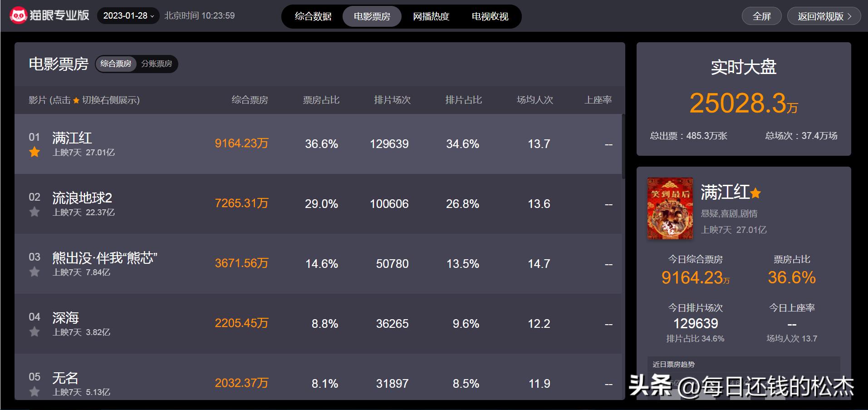Image resolution: width=868 pixels, height=410 pixels.
Task: Click 返回常规版 button
Action: pos(824,16)
